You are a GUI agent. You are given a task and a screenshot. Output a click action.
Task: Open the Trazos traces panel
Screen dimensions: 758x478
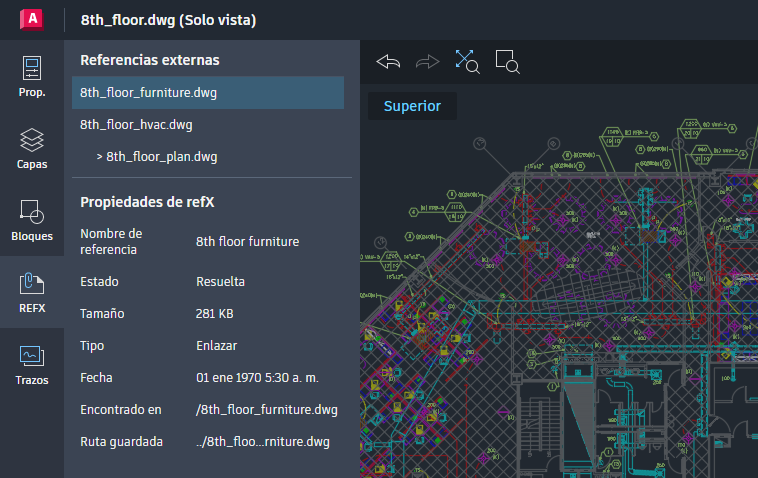pos(32,364)
